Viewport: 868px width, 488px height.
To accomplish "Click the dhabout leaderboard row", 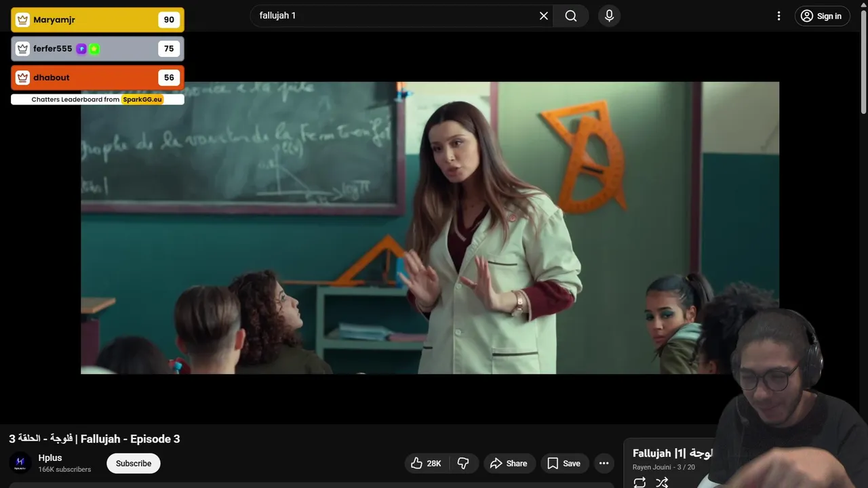I will point(98,77).
